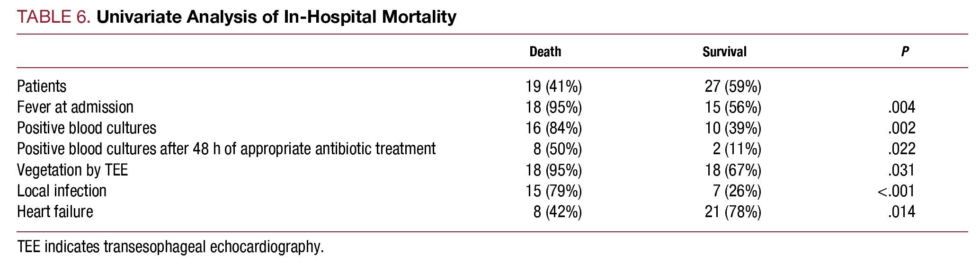Select the Survival value '21 (78%)'
Screen dimensions: 980x272
pyautogui.click(x=732, y=211)
